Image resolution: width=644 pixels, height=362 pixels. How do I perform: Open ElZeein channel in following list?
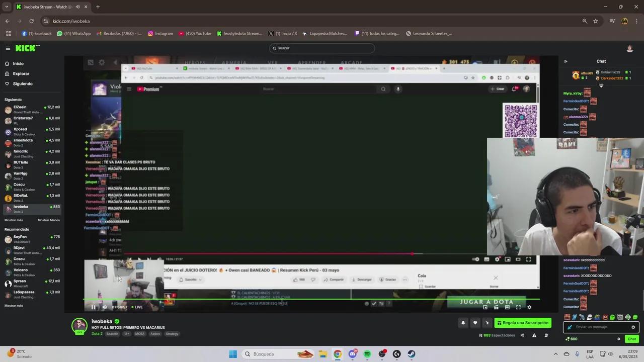pyautogui.click(x=32, y=110)
